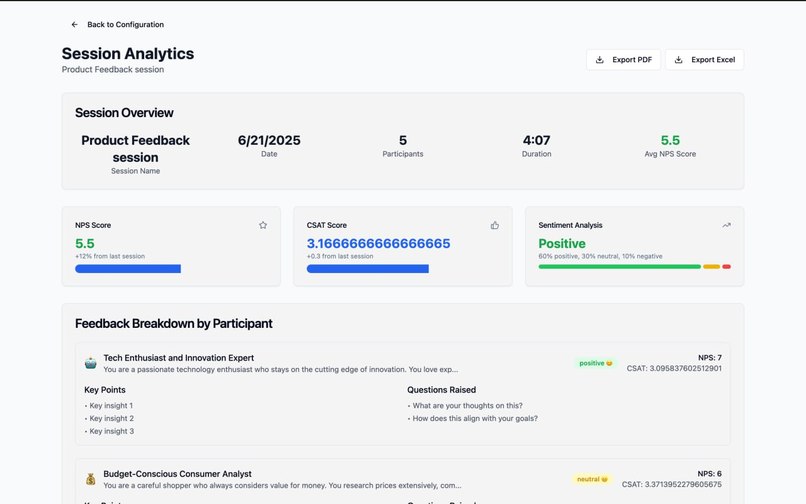Click 'What are your thoughts on this?' question
The image size is (806, 504).
[x=465, y=406]
